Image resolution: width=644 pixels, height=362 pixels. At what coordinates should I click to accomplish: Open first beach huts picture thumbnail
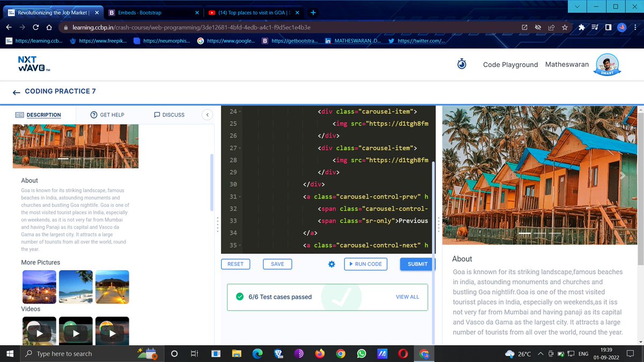tap(39, 287)
